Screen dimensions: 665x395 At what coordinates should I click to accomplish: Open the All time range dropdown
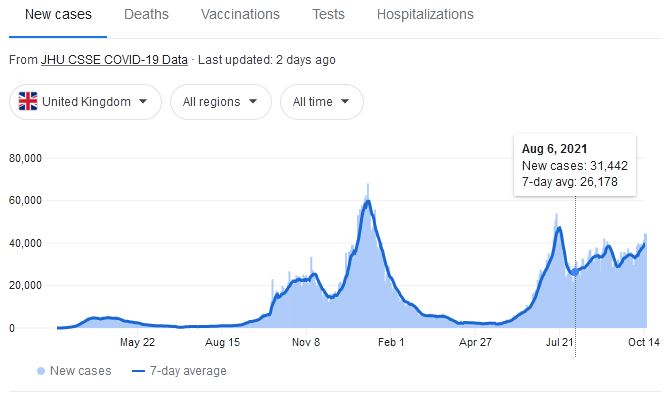coord(321,102)
